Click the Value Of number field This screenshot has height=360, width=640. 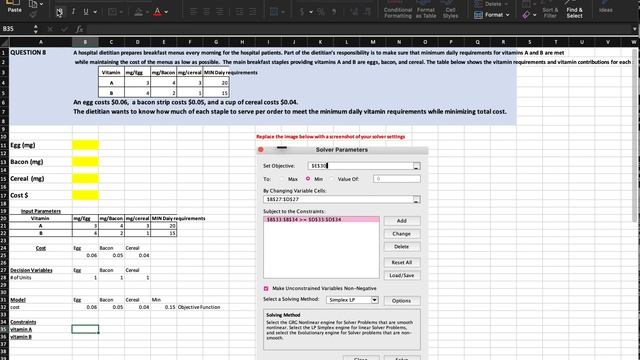tap(396, 179)
